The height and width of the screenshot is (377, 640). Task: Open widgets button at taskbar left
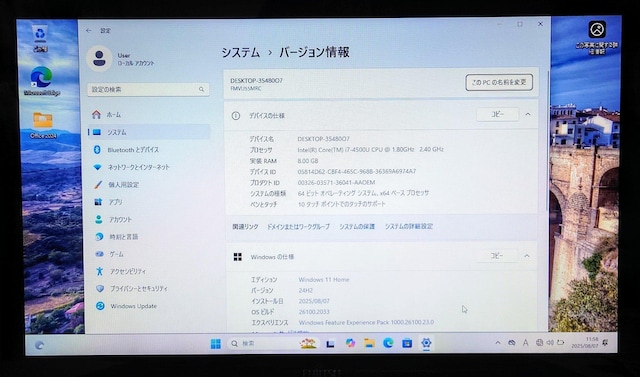coord(39,345)
